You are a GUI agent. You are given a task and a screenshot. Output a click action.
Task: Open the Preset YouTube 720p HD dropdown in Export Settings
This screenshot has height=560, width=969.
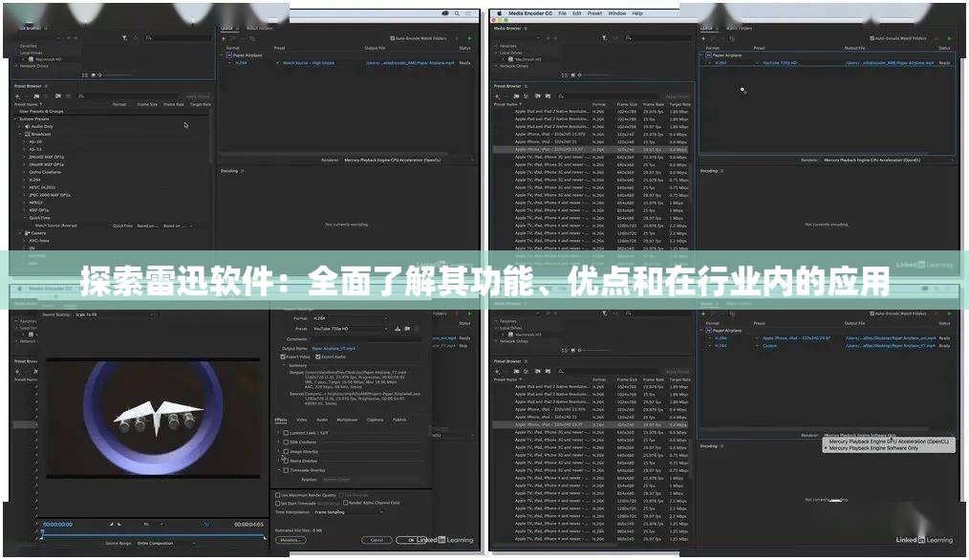[351, 329]
